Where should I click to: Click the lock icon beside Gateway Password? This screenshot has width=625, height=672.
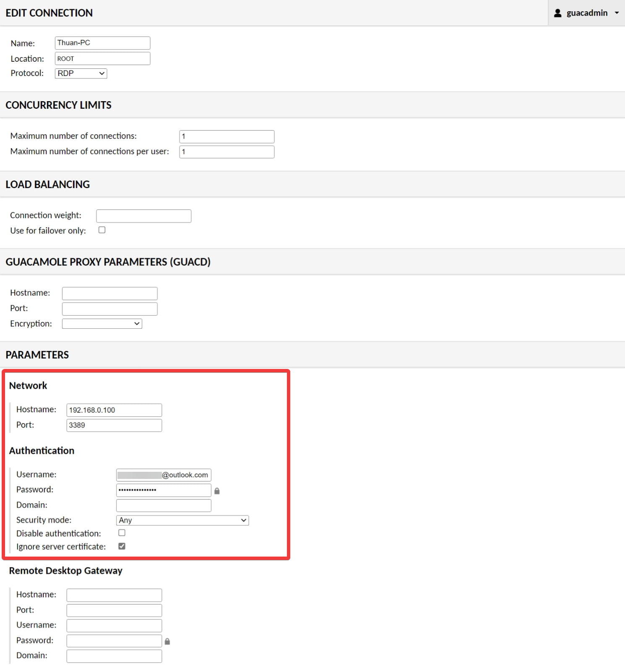167,641
